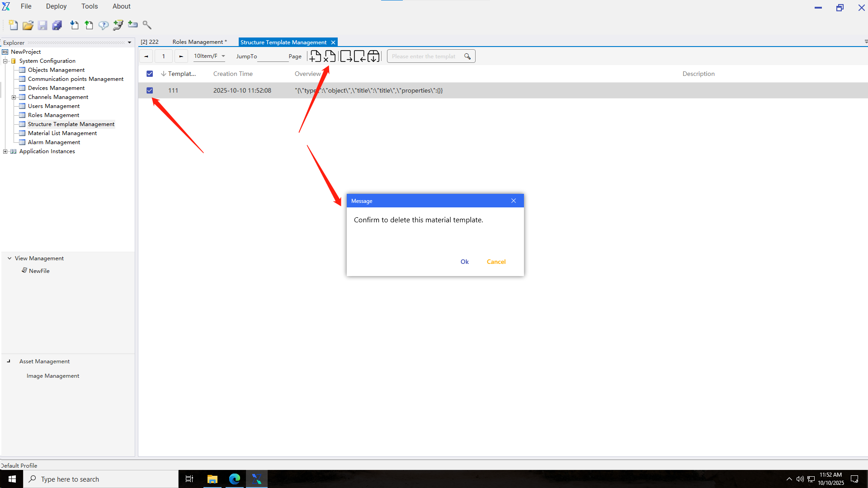Click the Open folder toolbar icon
The width and height of the screenshot is (868, 488).
point(28,25)
